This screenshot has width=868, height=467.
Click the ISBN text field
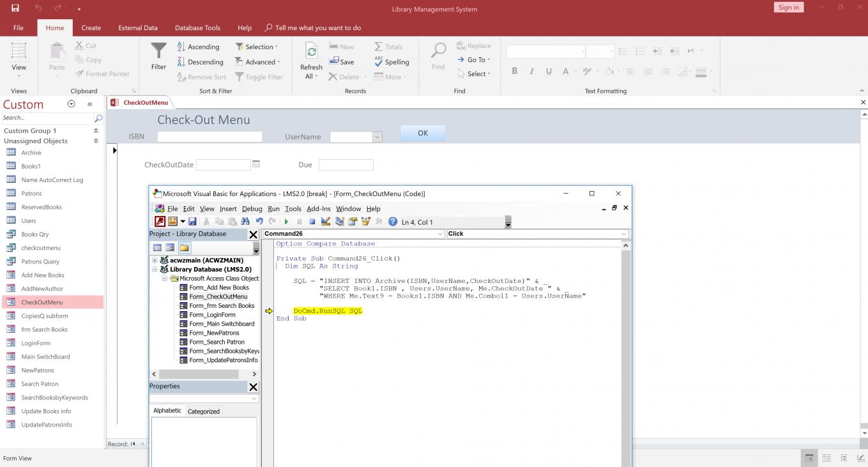209,137
